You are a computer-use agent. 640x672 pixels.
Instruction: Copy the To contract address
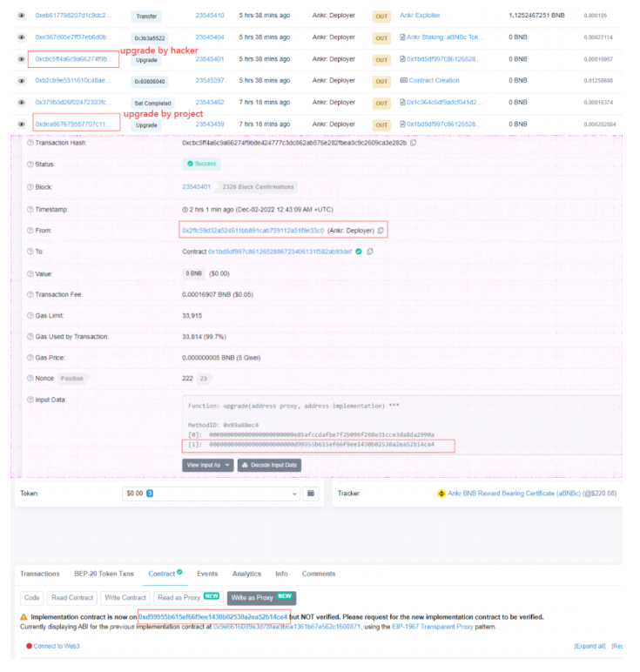(x=370, y=252)
